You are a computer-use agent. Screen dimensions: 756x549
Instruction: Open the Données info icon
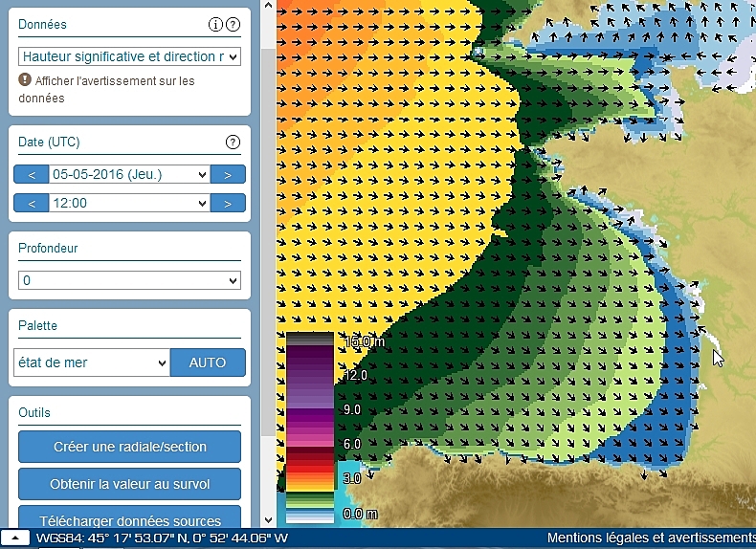coord(215,25)
